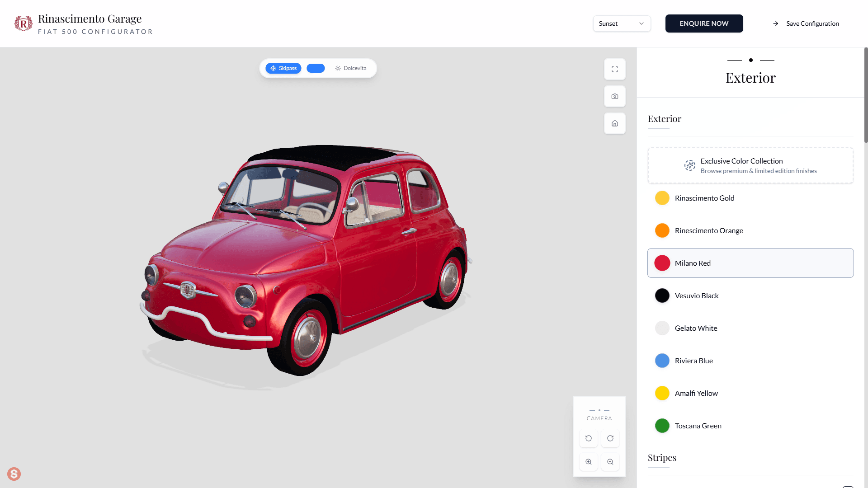Flip the blue switch between Skipass and Dolcevita

[316, 68]
